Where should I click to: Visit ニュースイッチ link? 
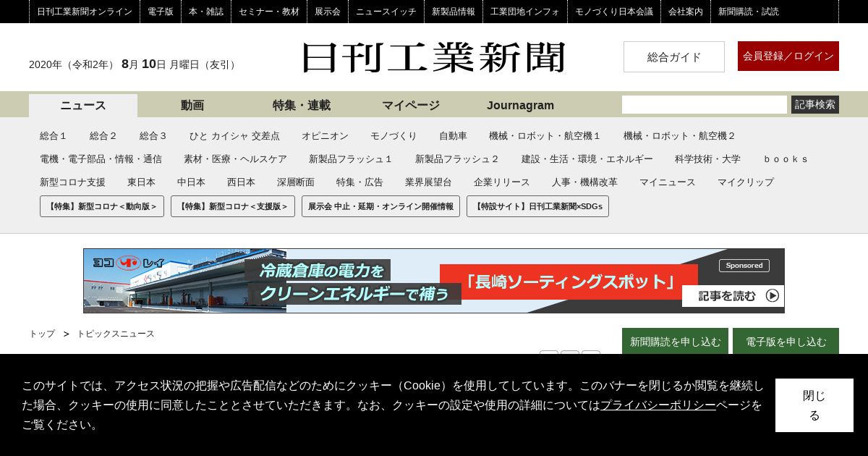pyautogui.click(x=386, y=12)
